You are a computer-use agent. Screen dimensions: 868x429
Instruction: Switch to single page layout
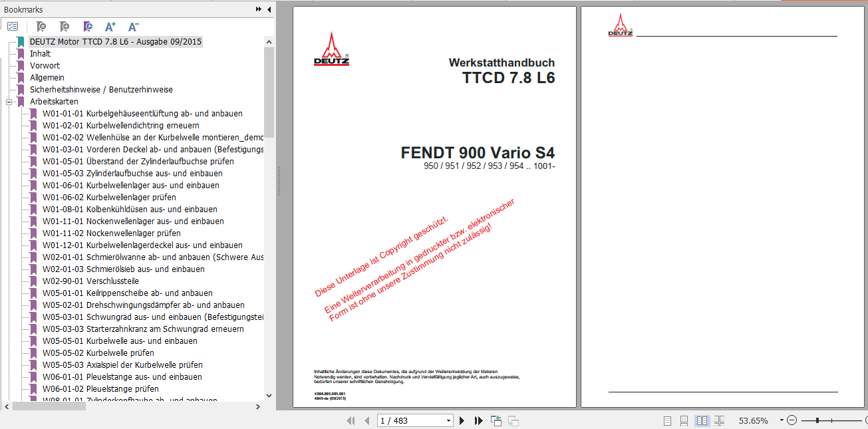coord(667,420)
